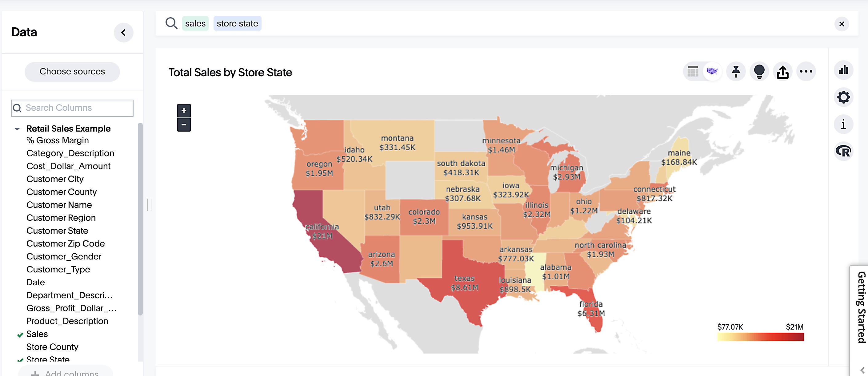Image resolution: width=868 pixels, height=376 pixels.
Task: Click the Choose sources button
Action: click(72, 71)
